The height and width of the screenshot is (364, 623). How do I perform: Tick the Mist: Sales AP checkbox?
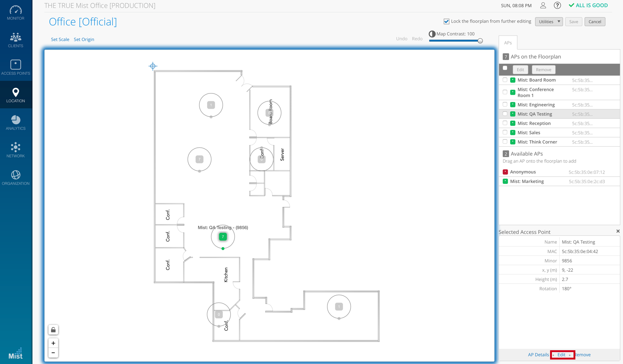(505, 132)
